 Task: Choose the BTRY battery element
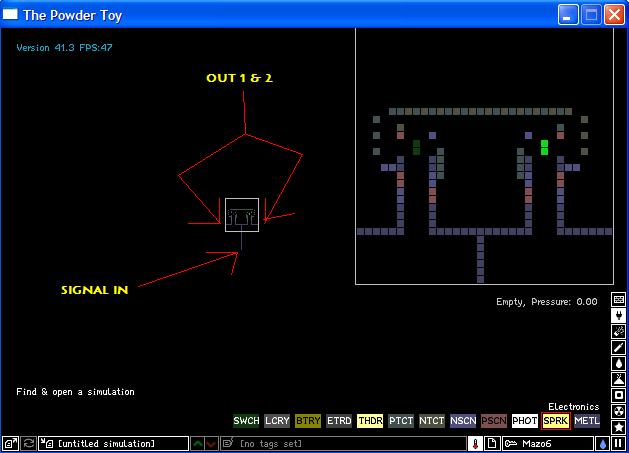pyautogui.click(x=308, y=422)
